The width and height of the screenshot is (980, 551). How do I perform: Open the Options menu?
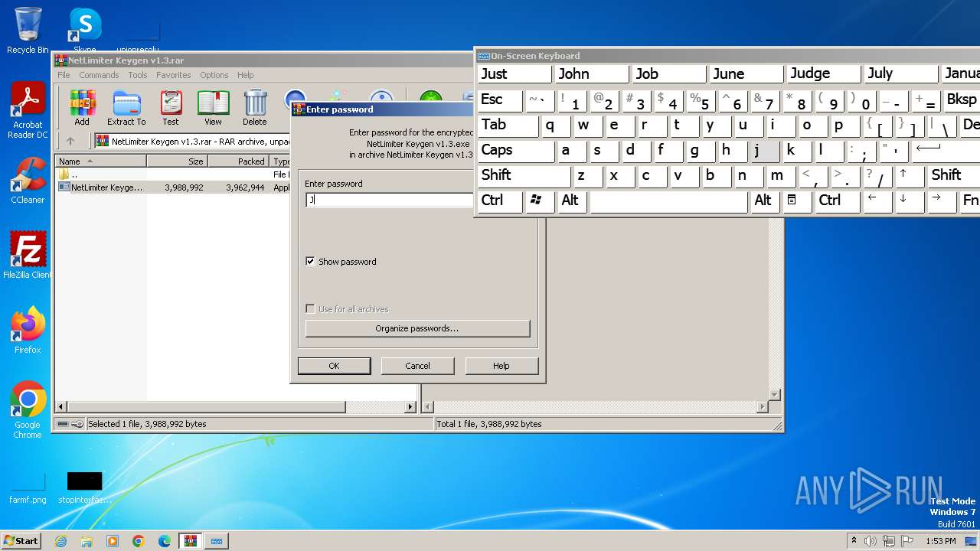coord(214,75)
